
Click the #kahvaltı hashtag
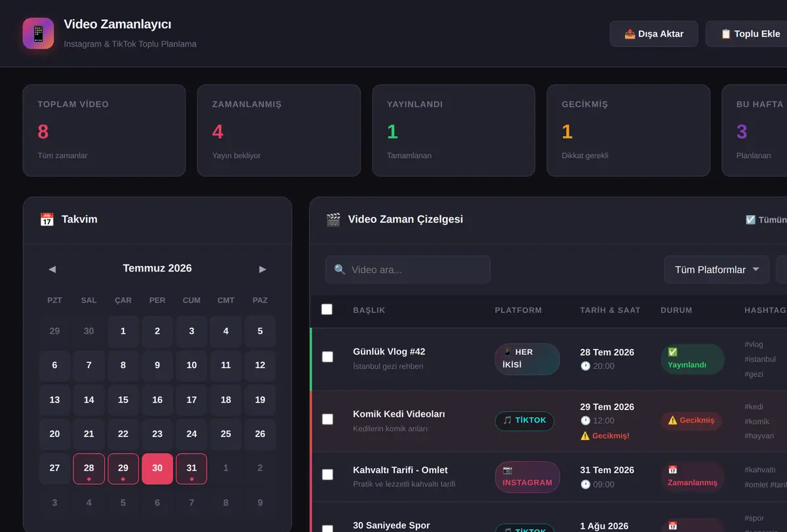[760, 470]
